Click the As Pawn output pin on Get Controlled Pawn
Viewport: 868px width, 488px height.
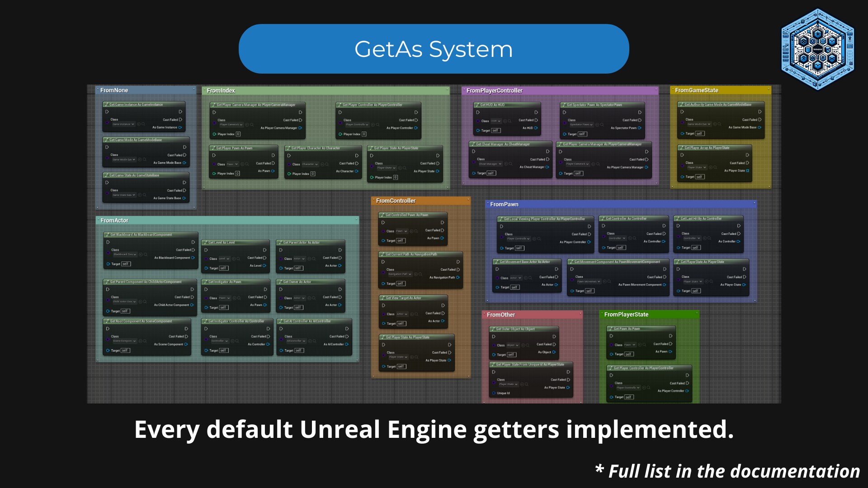(x=442, y=238)
